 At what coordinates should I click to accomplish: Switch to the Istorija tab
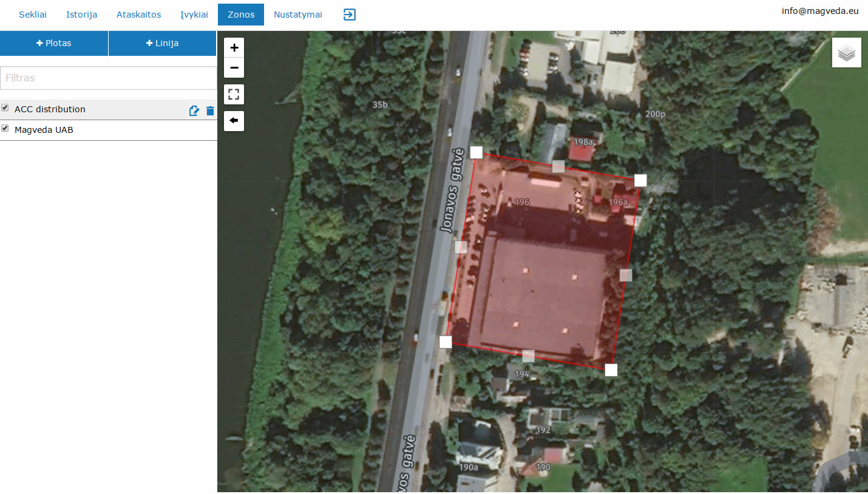click(81, 15)
